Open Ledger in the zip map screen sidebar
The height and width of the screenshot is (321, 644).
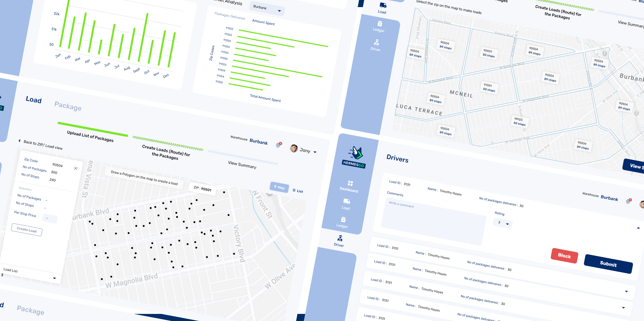tap(379, 27)
